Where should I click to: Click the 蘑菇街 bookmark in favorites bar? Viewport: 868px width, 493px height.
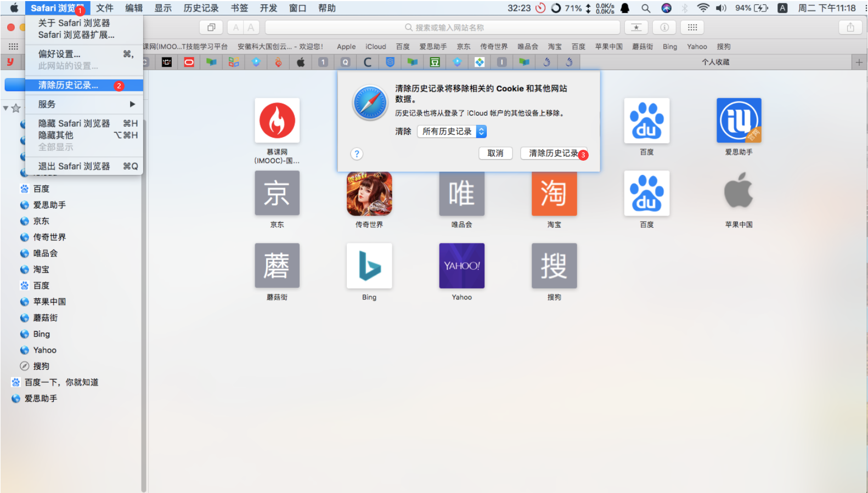pyautogui.click(x=642, y=47)
